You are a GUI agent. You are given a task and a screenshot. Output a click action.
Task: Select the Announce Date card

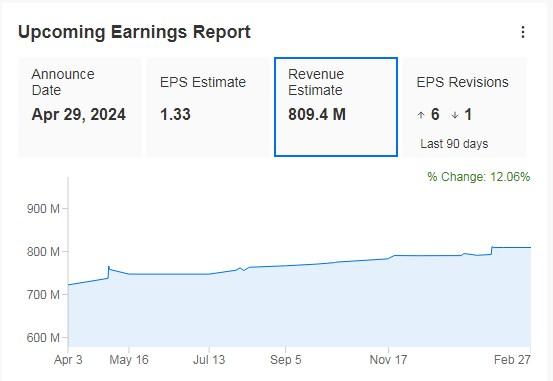click(80, 107)
